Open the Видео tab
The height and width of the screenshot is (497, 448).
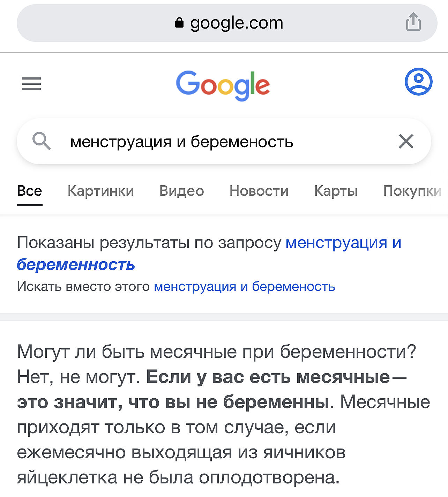click(181, 191)
